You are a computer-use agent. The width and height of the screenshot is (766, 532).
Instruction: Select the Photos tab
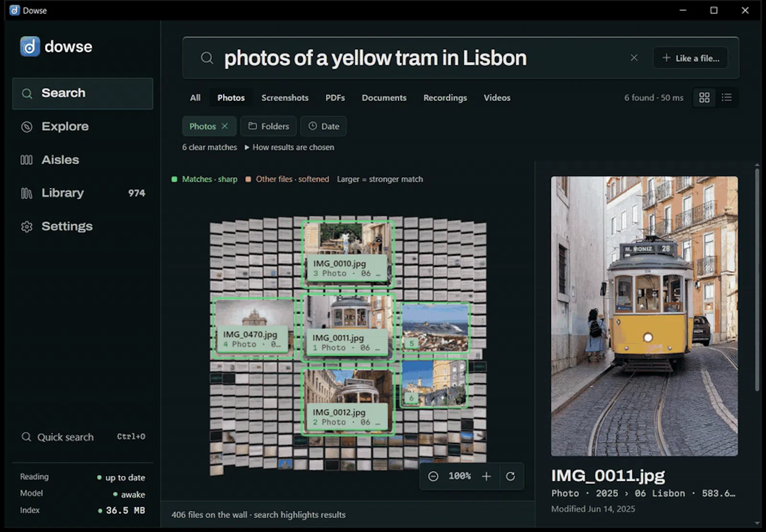pyautogui.click(x=231, y=98)
